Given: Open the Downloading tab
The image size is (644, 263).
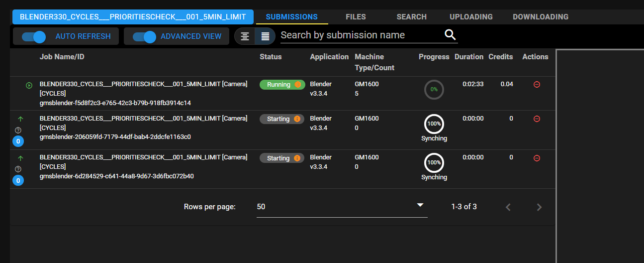Looking at the screenshot, I should (541, 17).
